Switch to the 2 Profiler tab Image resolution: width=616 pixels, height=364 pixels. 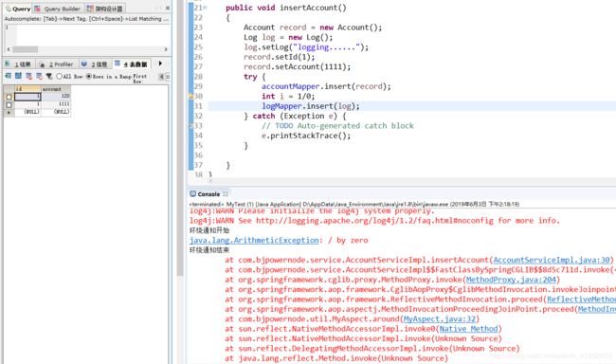57,64
